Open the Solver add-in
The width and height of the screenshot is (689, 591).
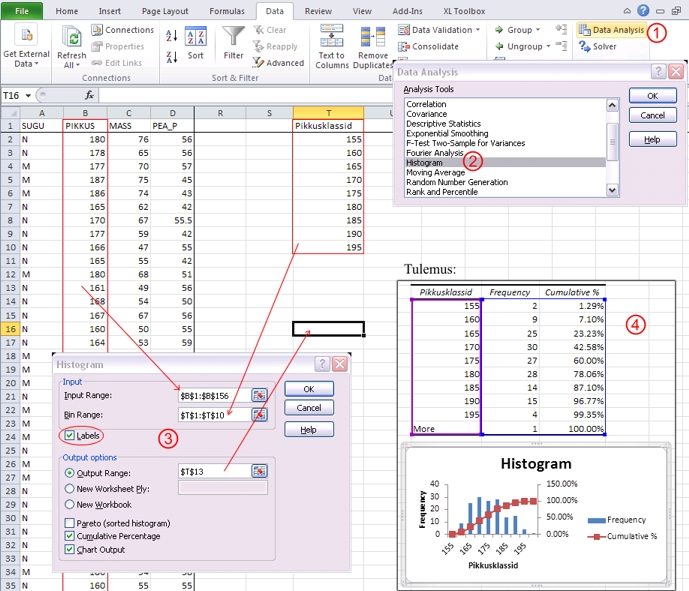(x=598, y=47)
